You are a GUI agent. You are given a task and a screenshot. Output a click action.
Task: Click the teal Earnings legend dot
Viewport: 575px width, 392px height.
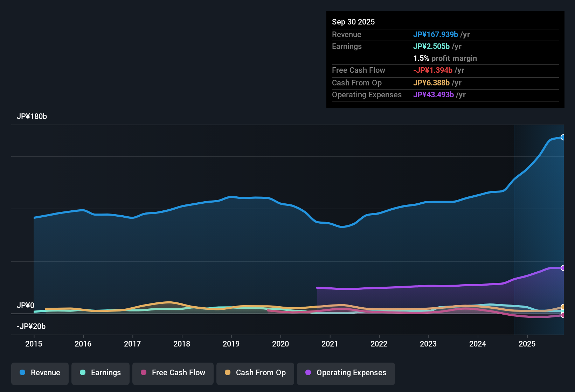(83, 373)
